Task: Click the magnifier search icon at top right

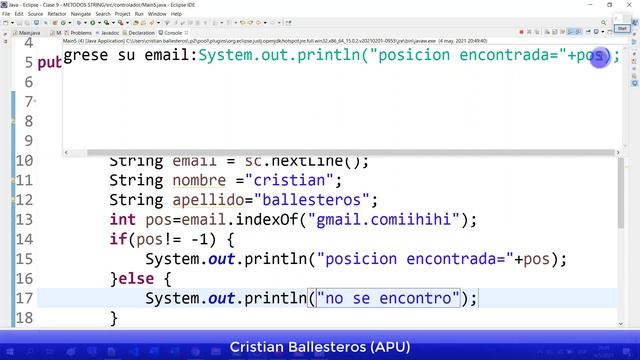Action: (603, 22)
